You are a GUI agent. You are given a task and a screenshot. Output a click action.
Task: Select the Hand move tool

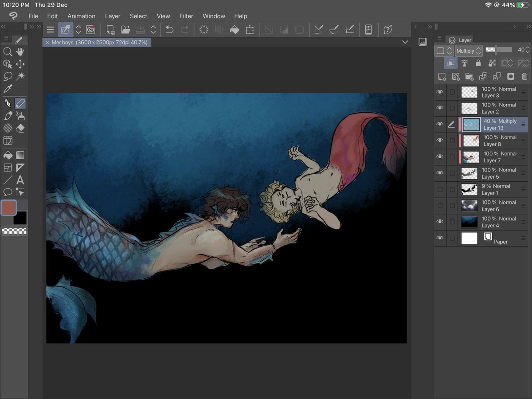pos(20,52)
